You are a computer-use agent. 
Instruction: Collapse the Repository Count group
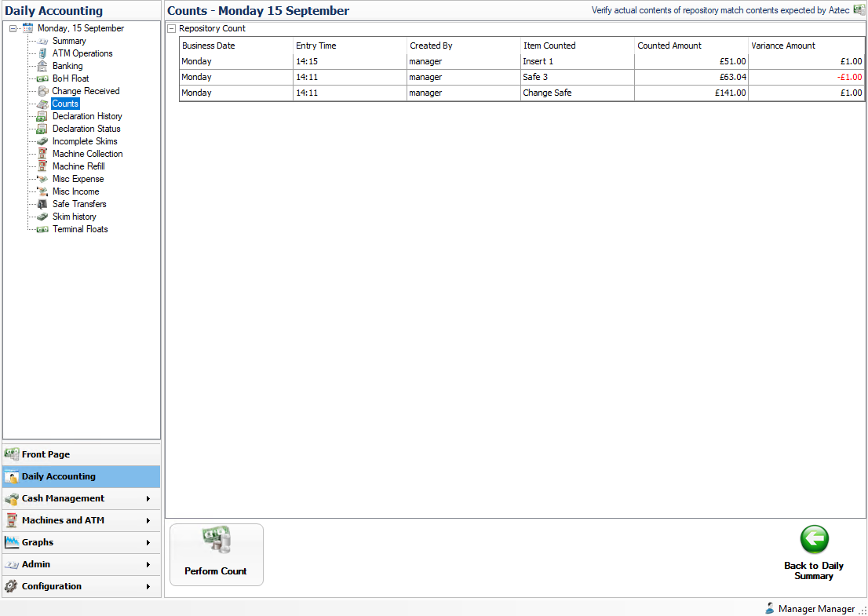coord(172,29)
